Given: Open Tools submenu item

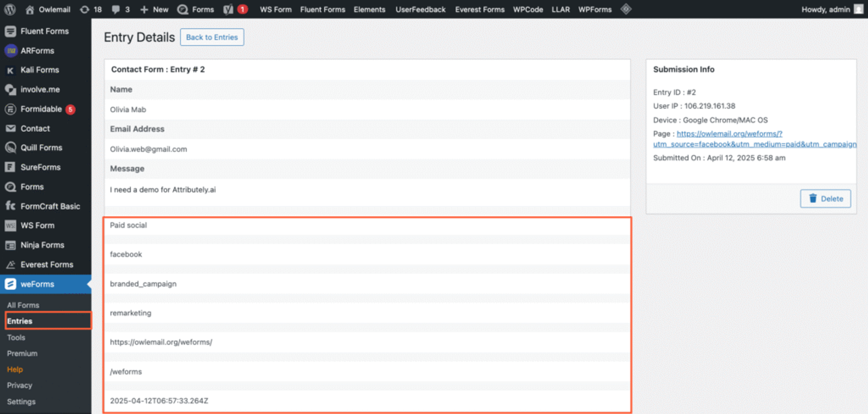Looking at the screenshot, I should click(16, 337).
